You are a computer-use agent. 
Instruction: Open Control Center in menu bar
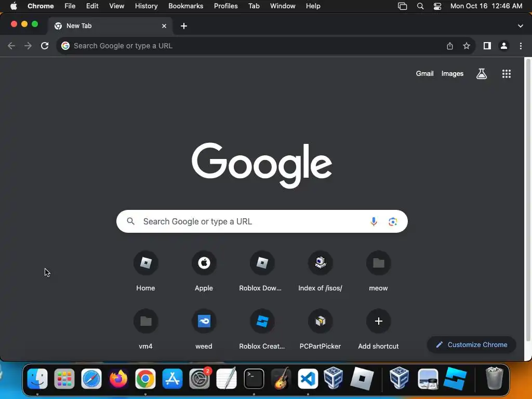click(437, 6)
